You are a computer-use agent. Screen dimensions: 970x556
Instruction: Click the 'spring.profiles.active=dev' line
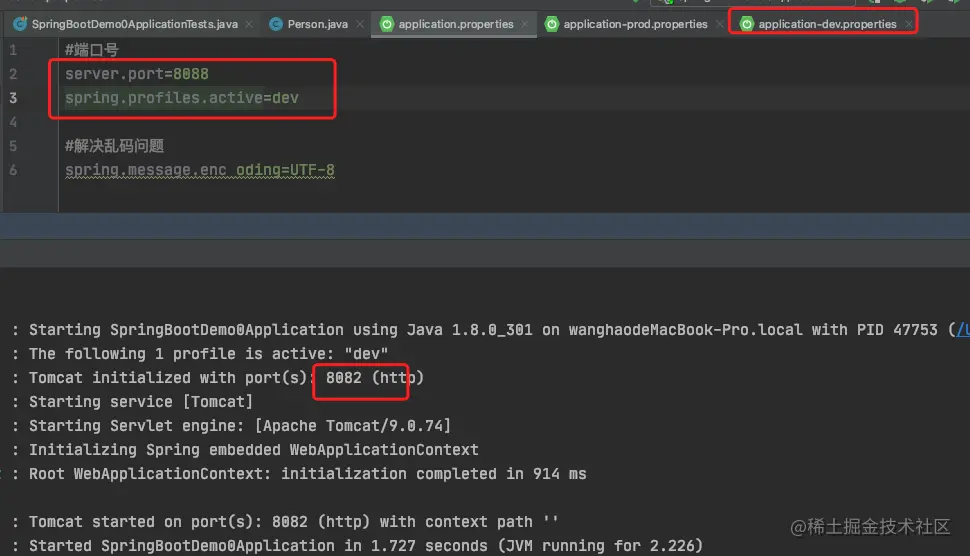click(x=182, y=98)
